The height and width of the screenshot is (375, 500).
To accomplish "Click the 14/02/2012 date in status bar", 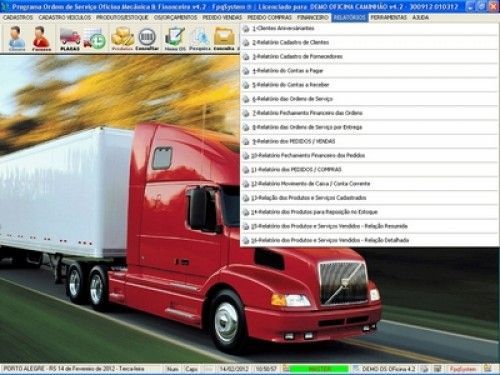I will tap(233, 369).
